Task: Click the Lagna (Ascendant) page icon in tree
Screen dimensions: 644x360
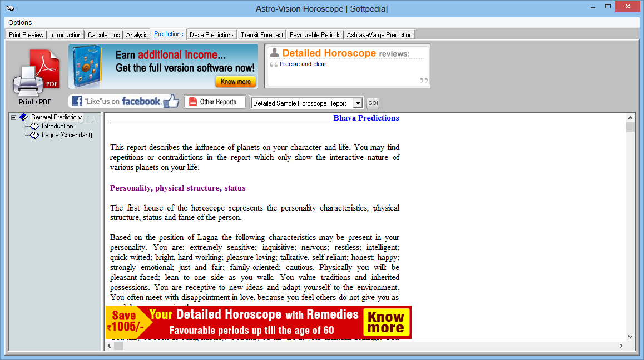Action: [x=34, y=135]
